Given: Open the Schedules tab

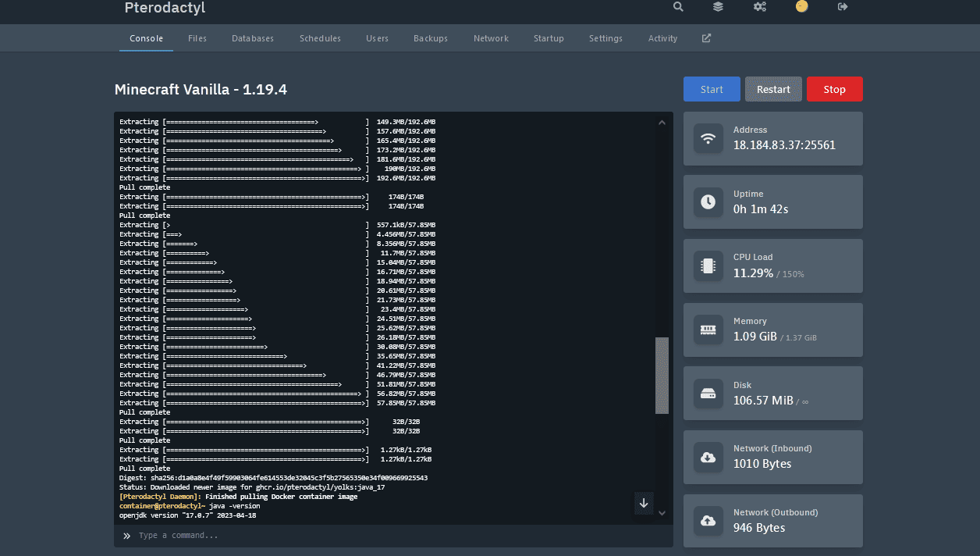Looking at the screenshot, I should click(320, 38).
